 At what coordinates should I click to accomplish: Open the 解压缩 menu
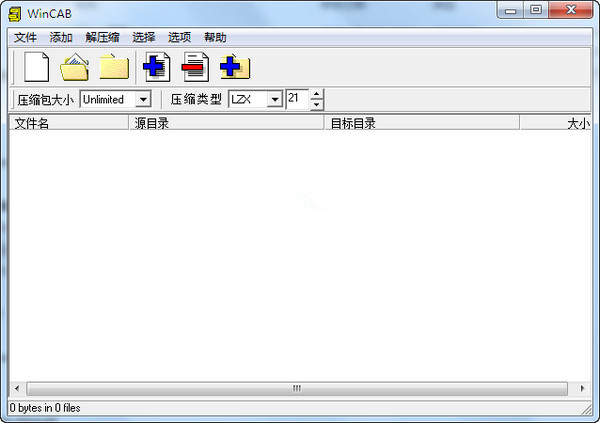point(103,38)
